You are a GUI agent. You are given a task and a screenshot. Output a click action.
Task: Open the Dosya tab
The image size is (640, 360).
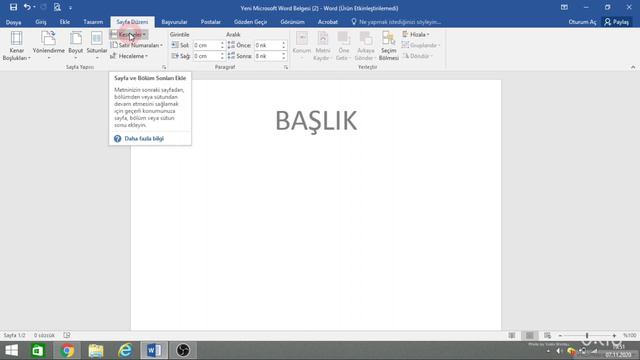tap(13, 22)
